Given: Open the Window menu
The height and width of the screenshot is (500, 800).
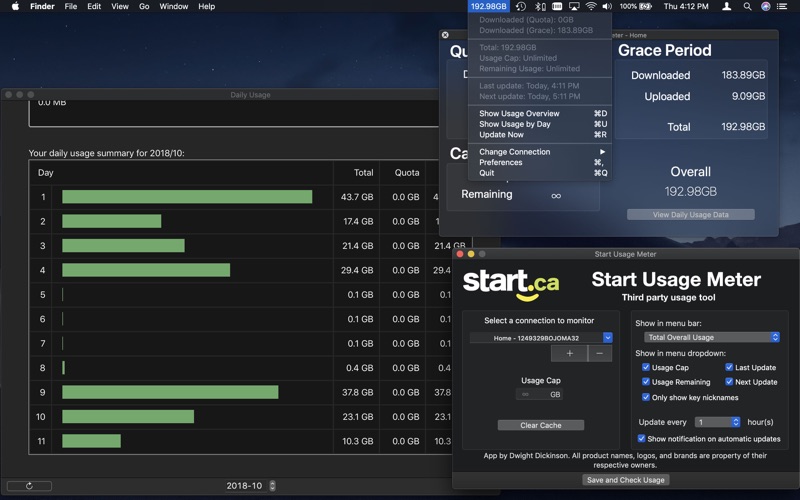Looking at the screenshot, I should point(173,6).
